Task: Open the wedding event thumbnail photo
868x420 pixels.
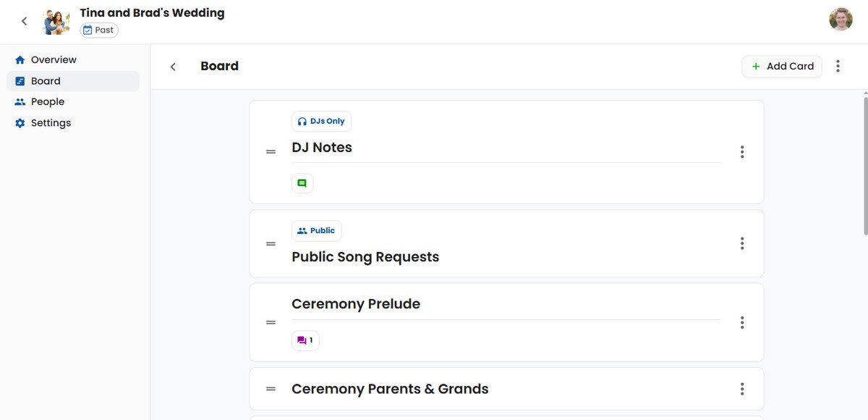Action: (57, 22)
